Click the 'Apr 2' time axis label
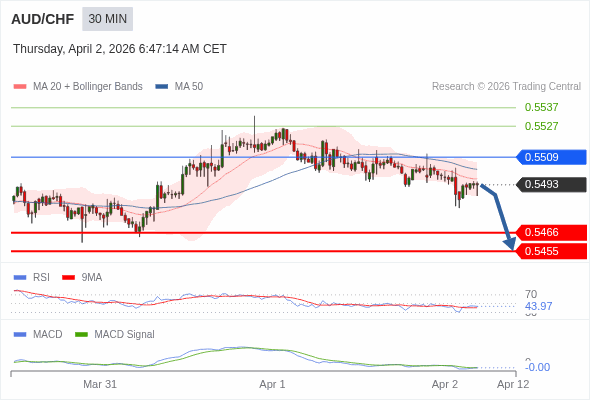This screenshot has height=400, width=590. pos(445,385)
